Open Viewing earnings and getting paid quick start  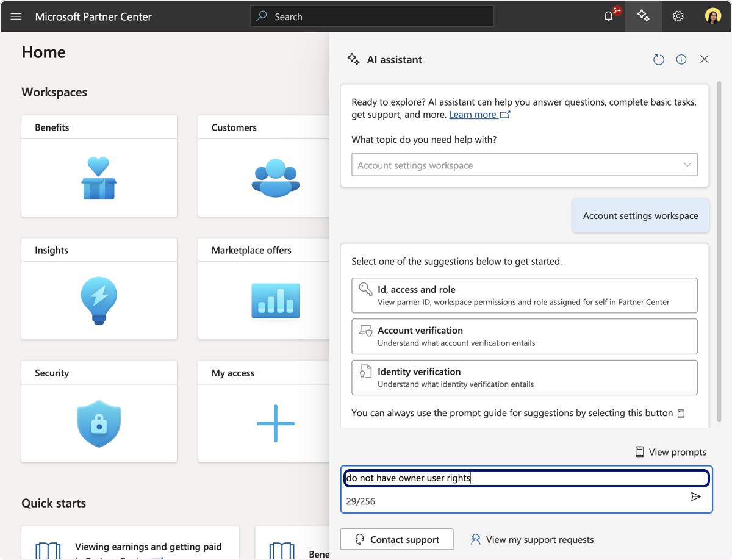[148, 547]
